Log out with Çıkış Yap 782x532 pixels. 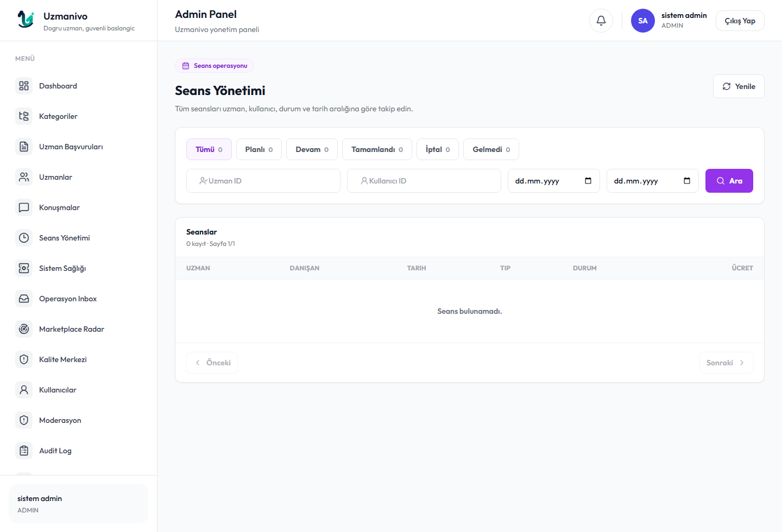click(x=740, y=21)
